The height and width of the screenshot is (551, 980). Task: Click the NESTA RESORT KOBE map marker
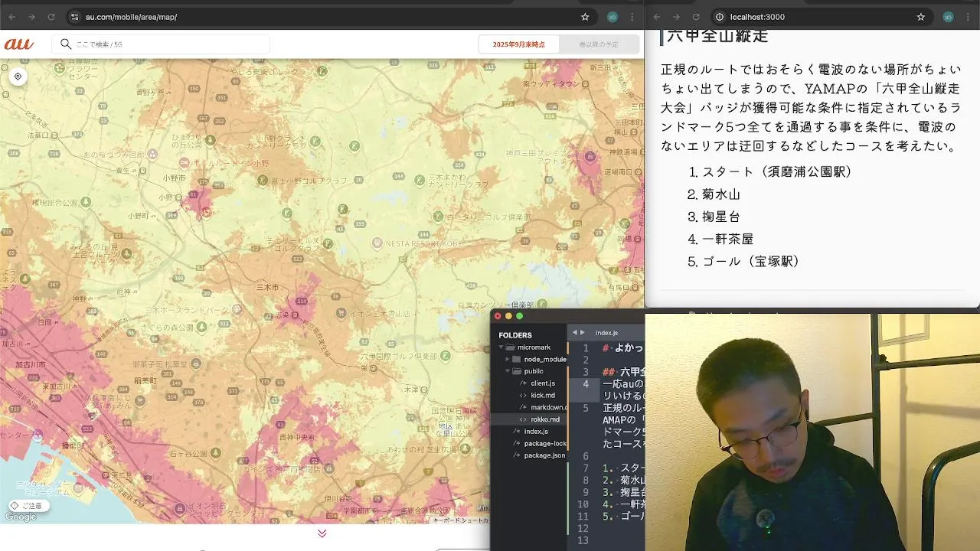pos(377,243)
